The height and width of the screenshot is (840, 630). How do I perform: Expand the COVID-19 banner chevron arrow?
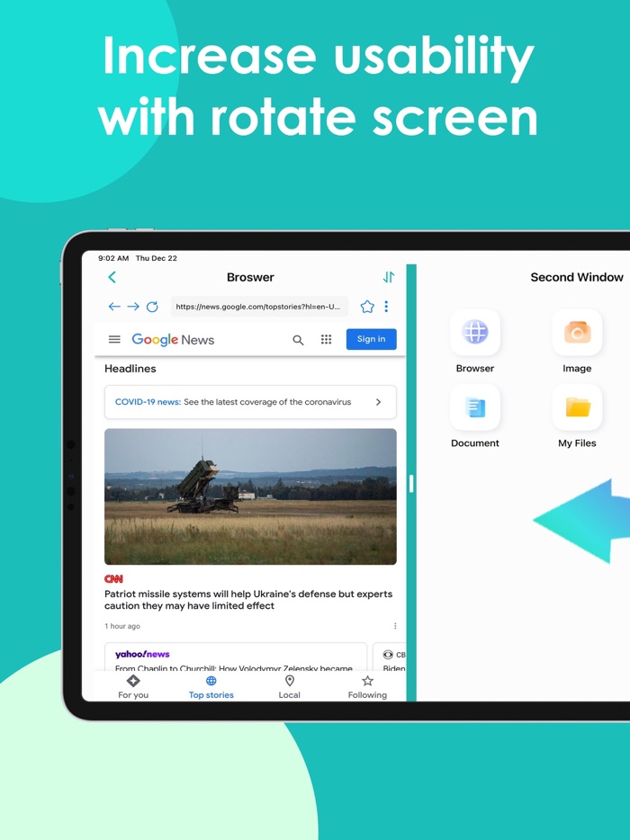[379, 402]
